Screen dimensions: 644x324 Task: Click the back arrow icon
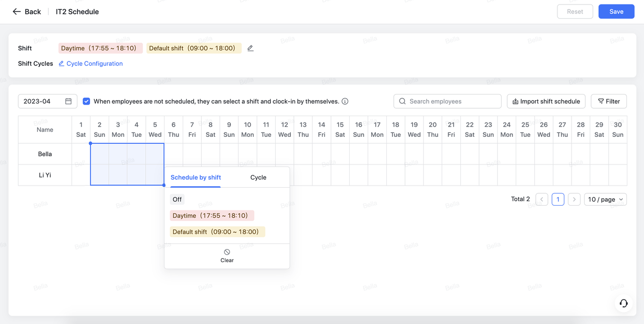(x=17, y=12)
